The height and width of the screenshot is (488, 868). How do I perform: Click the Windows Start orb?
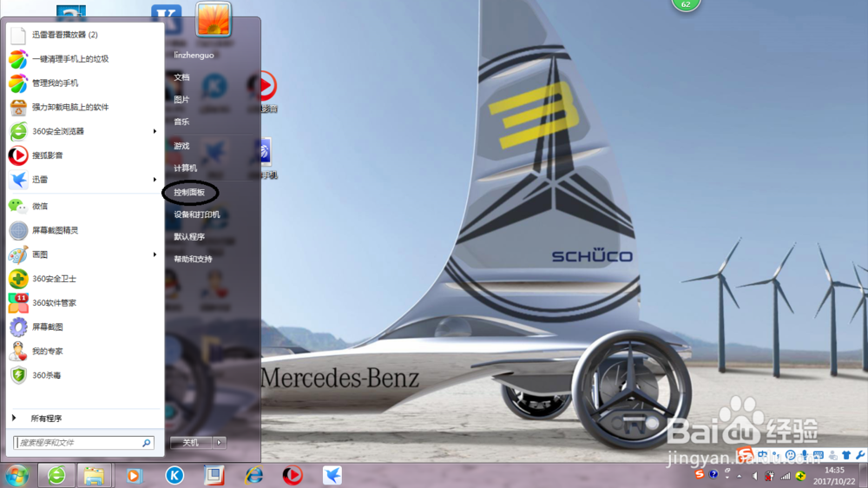pos(16,475)
